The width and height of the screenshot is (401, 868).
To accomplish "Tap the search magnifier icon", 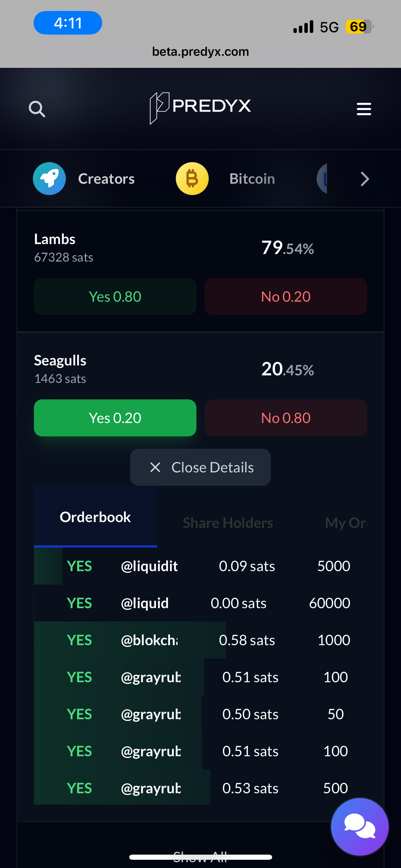I will point(37,109).
